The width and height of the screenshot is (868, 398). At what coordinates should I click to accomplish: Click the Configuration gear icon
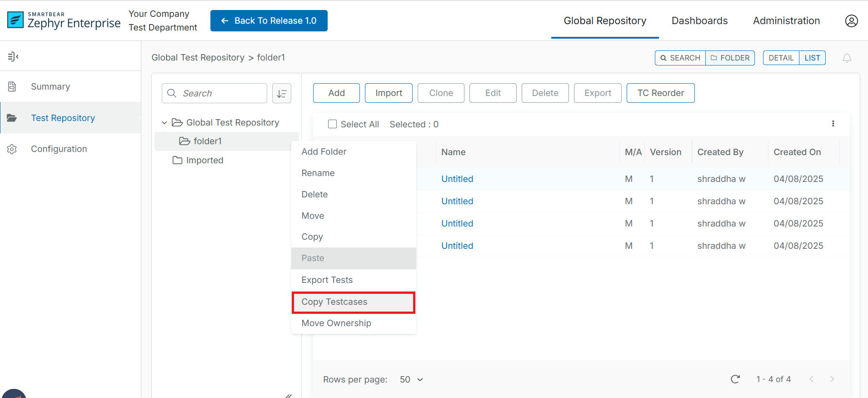pos(12,149)
